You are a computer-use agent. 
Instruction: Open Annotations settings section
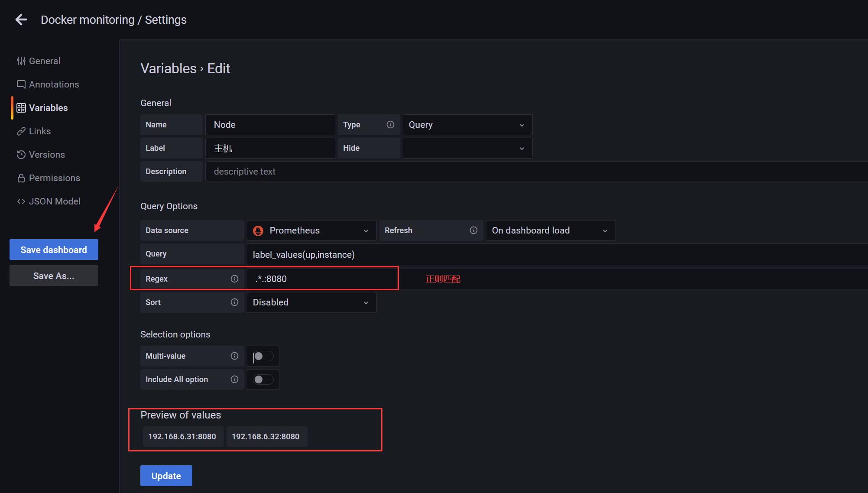[54, 84]
